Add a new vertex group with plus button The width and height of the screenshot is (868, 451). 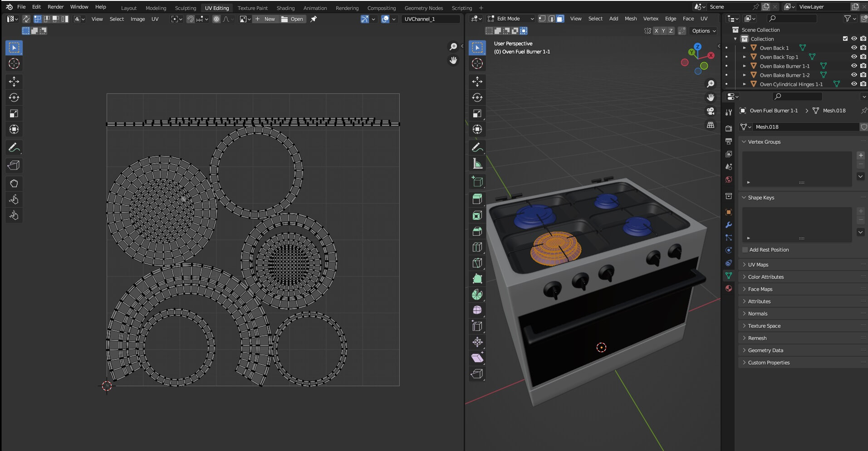861,155
